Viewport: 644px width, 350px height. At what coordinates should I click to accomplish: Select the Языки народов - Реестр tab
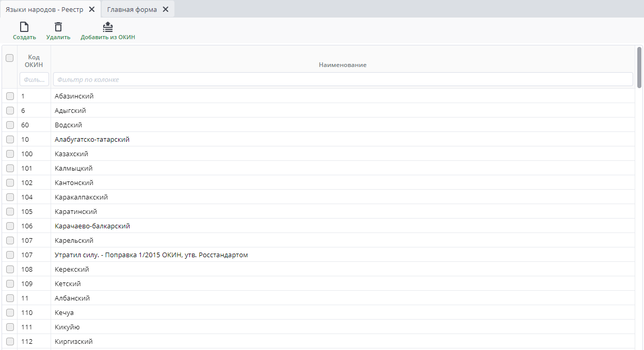tap(44, 9)
